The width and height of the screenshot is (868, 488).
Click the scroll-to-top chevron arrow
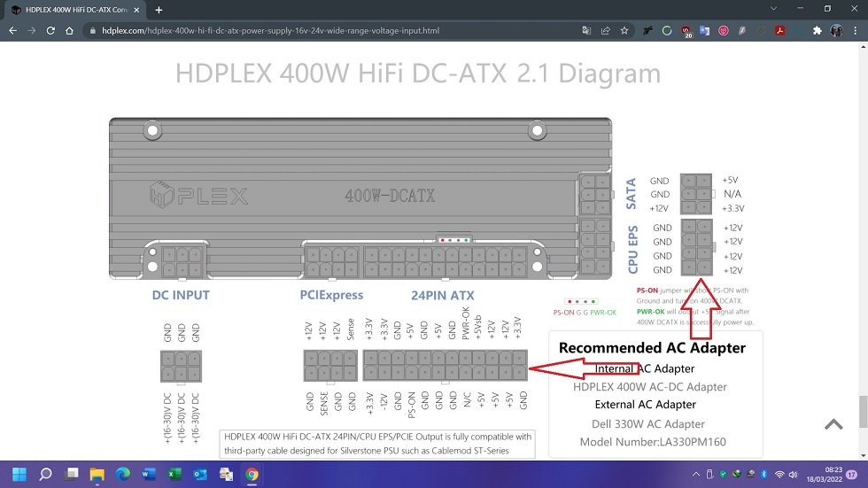coord(833,424)
